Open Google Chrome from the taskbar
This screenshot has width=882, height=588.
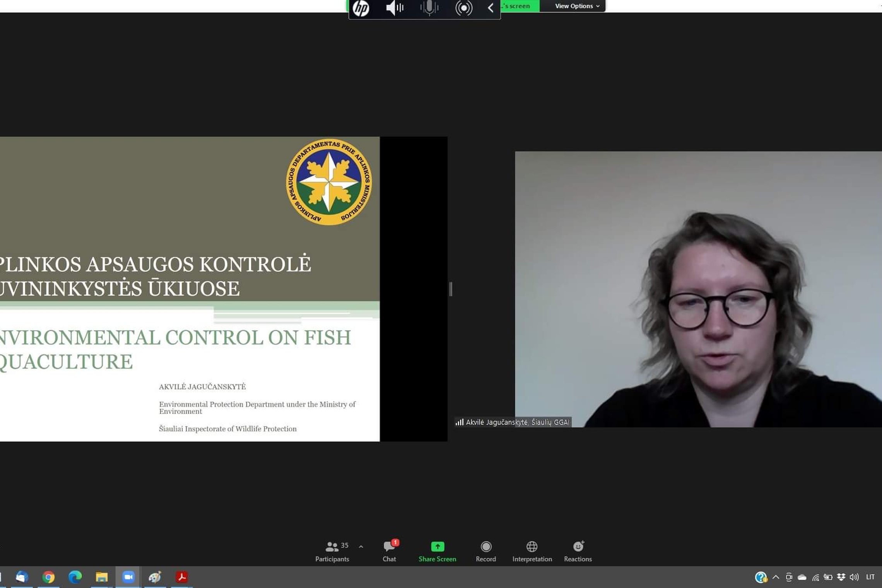(x=48, y=577)
